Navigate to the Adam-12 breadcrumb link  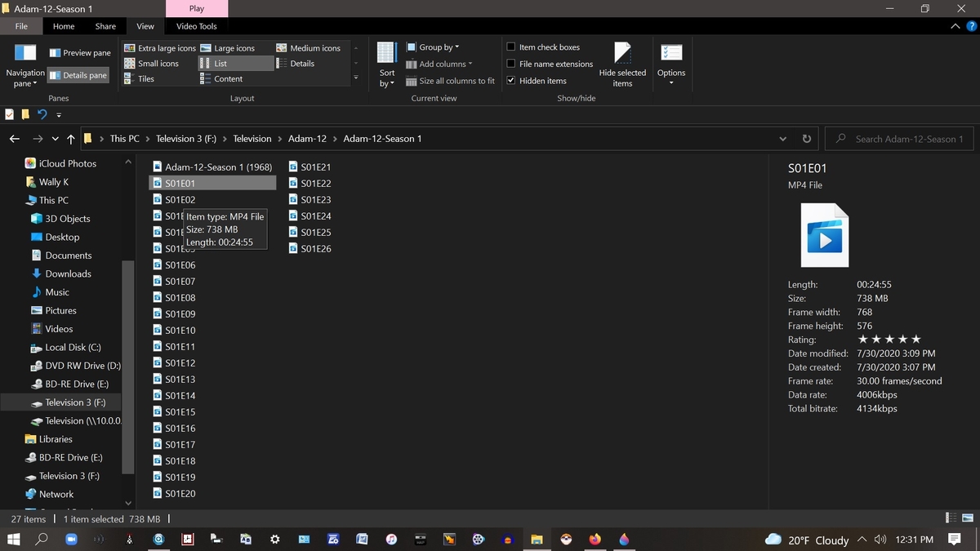coord(307,139)
